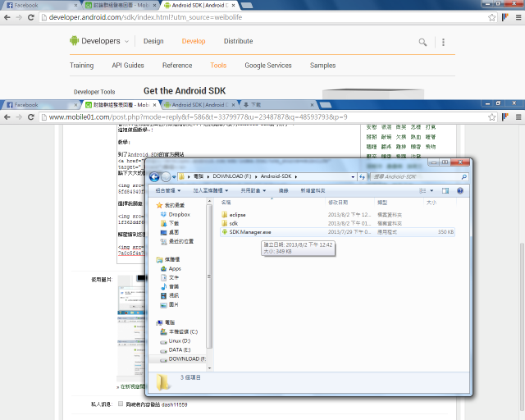
Task: Open the Share with dropdown in Explorer toolbar
Action: pyautogui.click(x=253, y=190)
